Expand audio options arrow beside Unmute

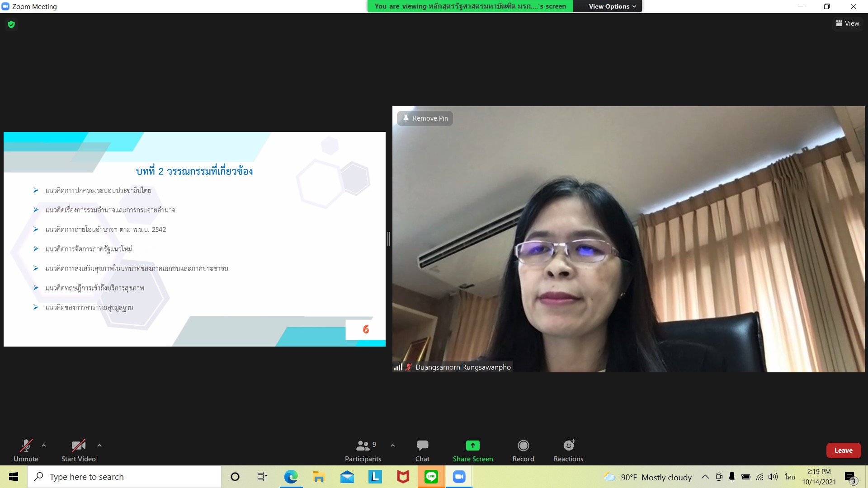tap(44, 446)
